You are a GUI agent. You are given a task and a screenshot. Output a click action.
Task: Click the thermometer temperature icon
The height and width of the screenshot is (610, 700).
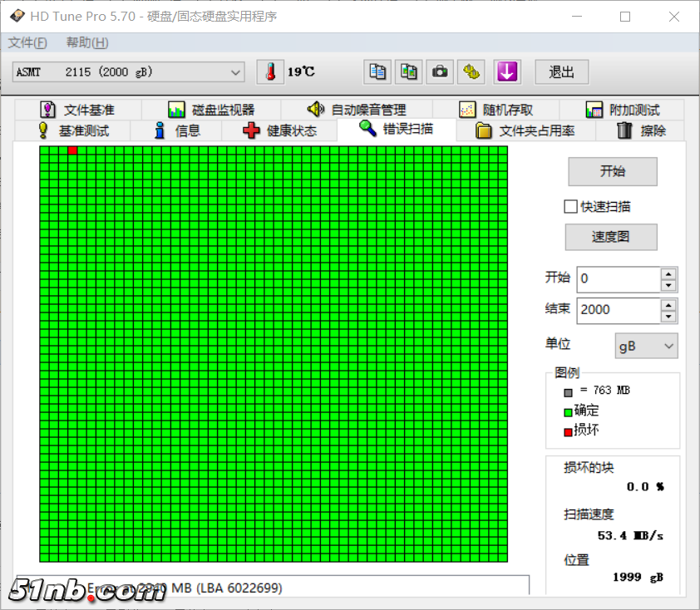pyautogui.click(x=270, y=72)
